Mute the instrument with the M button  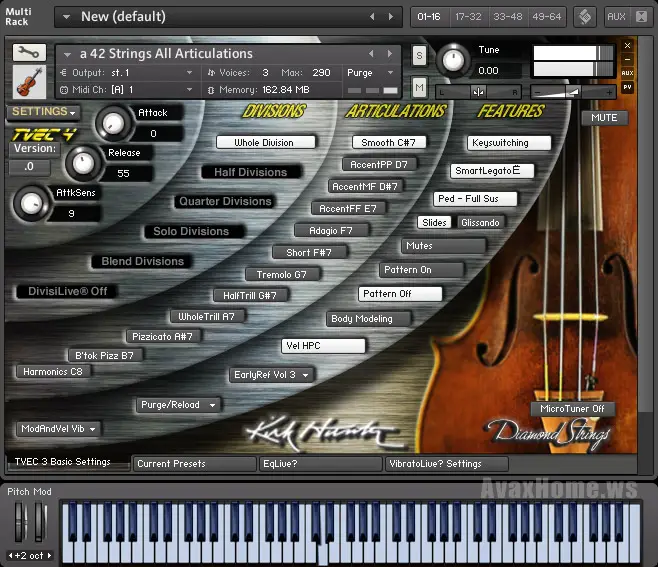[419, 87]
